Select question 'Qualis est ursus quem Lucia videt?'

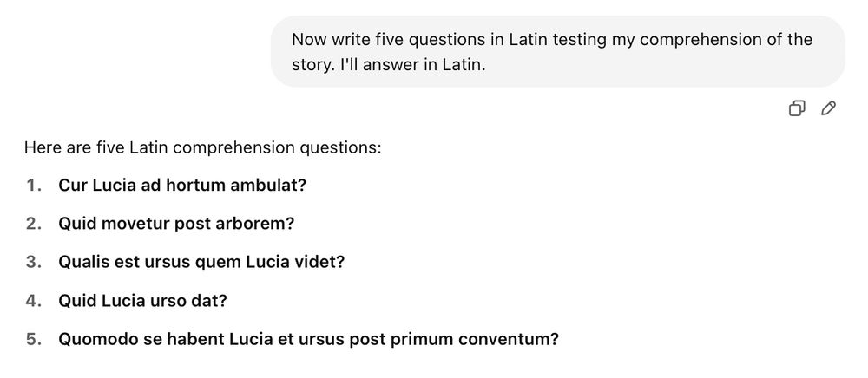tap(201, 262)
